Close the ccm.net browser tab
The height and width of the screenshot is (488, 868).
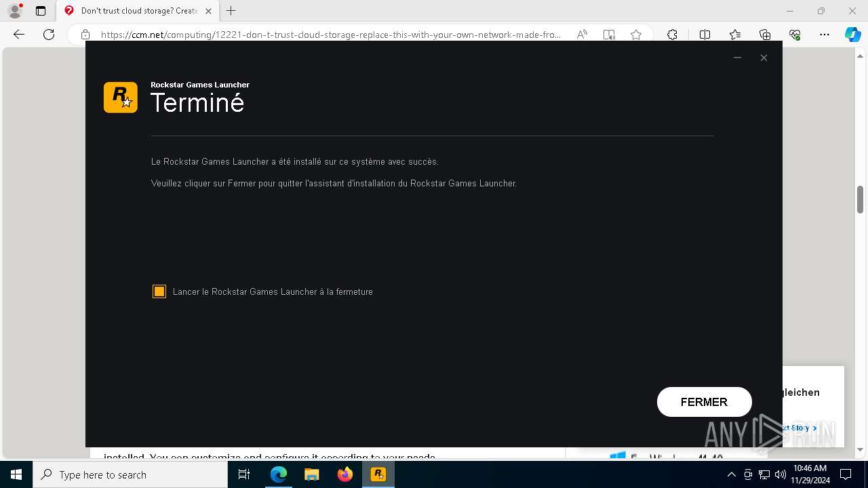point(208,11)
